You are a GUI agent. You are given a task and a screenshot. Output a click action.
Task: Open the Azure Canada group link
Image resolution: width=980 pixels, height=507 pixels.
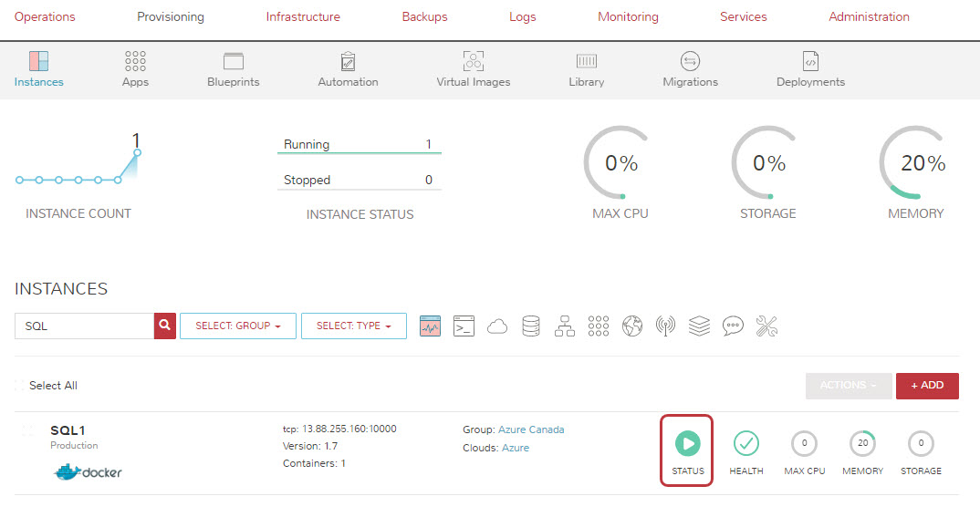[x=531, y=429]
